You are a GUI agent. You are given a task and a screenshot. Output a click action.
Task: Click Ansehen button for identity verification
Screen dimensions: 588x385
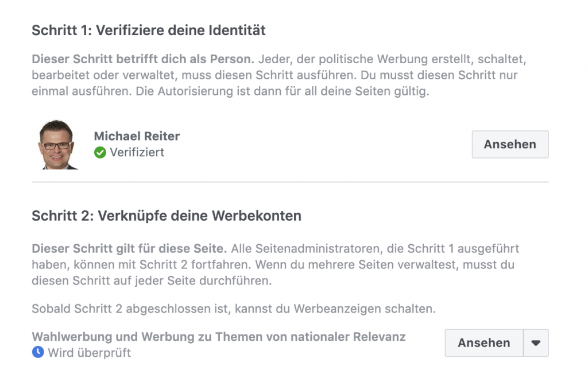[510, 144]
